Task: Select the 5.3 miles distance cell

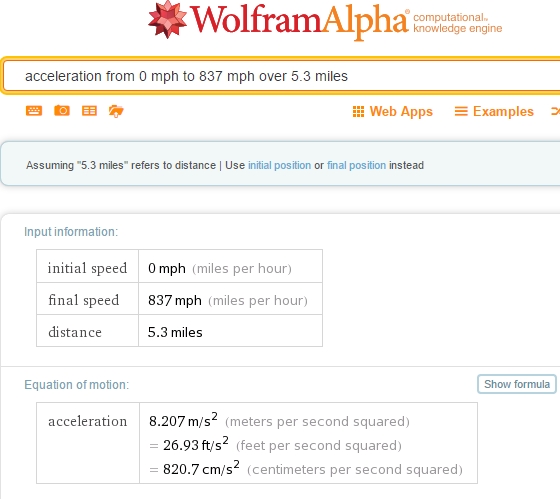Action: tap(230, 332)
